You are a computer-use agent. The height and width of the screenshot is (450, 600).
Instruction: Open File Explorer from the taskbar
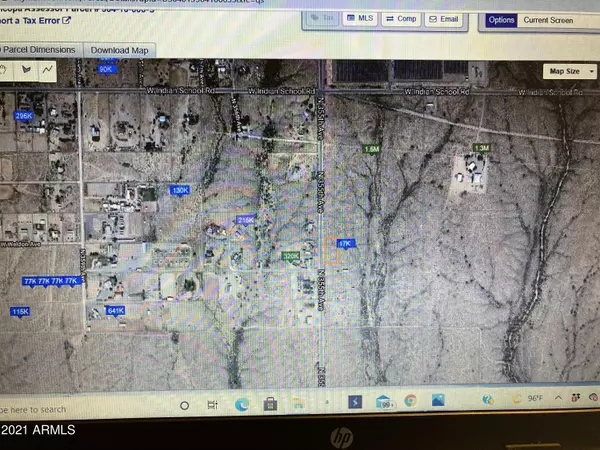[x=299, y=403]
